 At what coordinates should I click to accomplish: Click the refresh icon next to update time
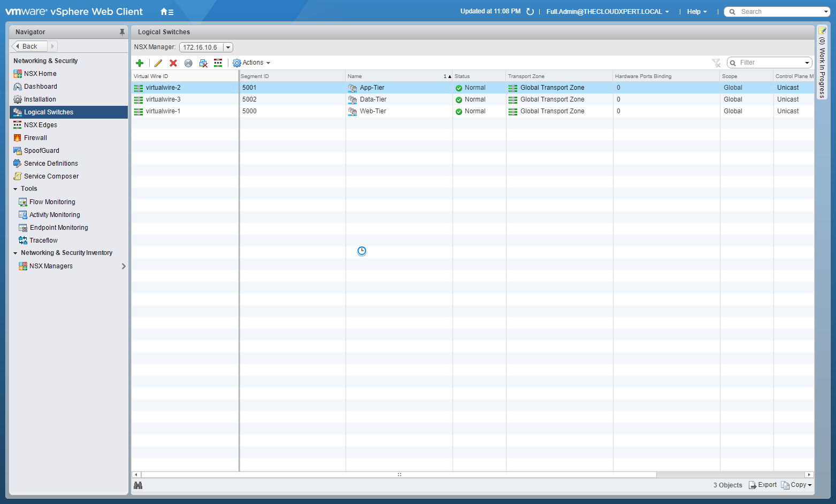[530, 12]
